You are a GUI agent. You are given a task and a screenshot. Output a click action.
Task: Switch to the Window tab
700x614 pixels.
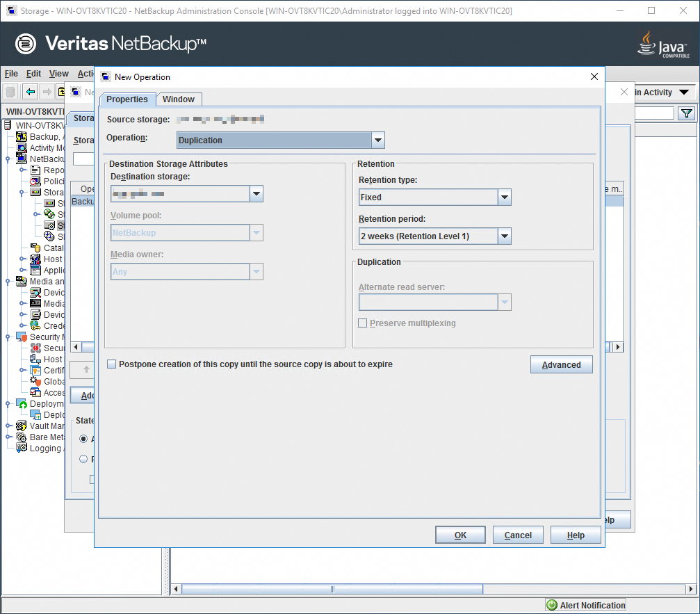pos(179,99)
